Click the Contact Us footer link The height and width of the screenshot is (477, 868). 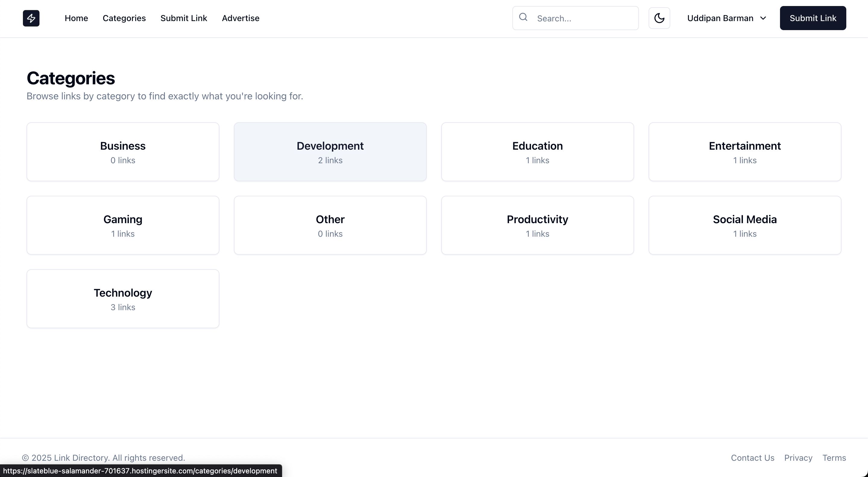[752, 458]
